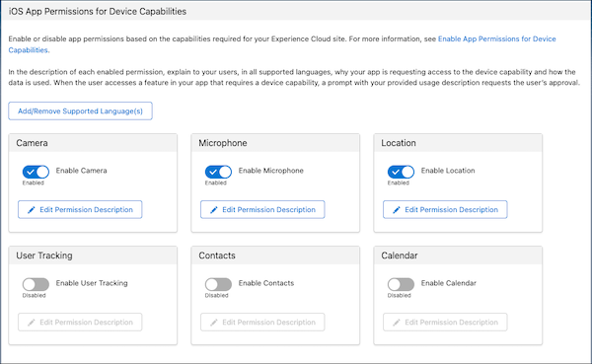Click the Calendar card header text

tap(400, 255)
